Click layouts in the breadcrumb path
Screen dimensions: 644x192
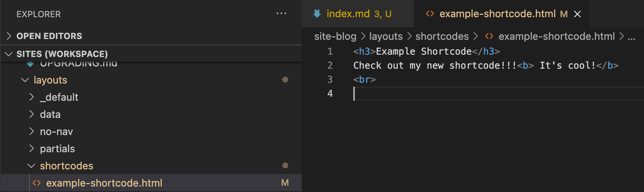386,36
